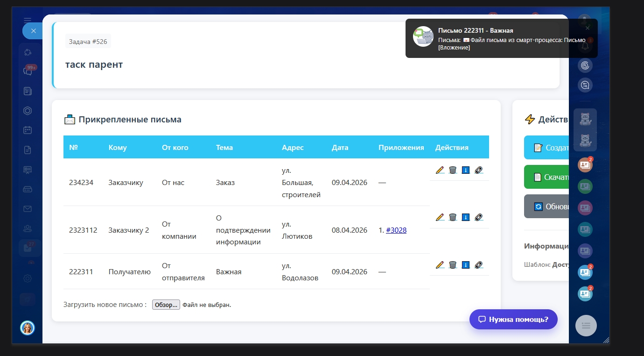This screenshot has width=644, height=356.
Task: Click the address ул. Лютиков
Action: [297, 230]
